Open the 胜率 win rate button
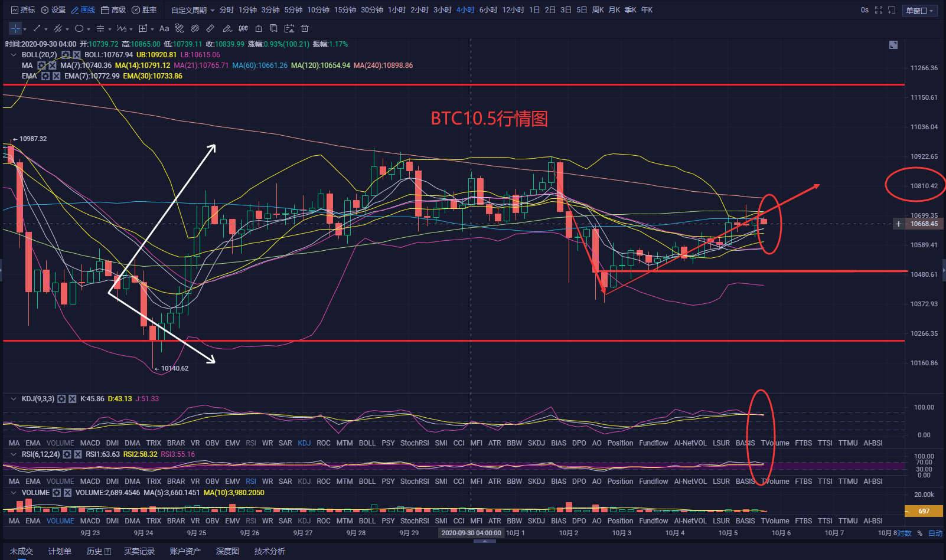946x560 pixels. coord(144,10)
